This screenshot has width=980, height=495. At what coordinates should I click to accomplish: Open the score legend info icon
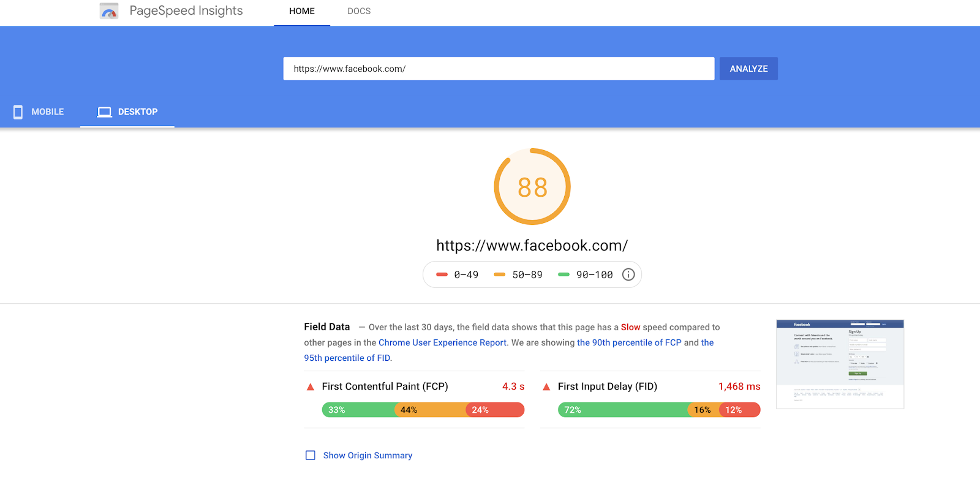tap(628, 274)
